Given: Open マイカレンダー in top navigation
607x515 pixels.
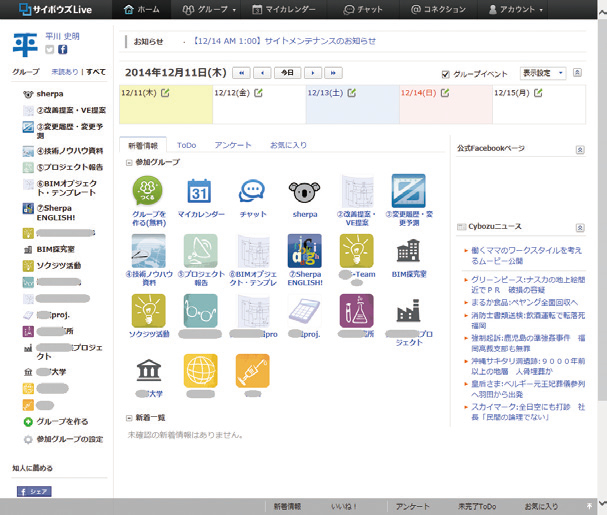Looking at the screenshot, I should 283,9.
